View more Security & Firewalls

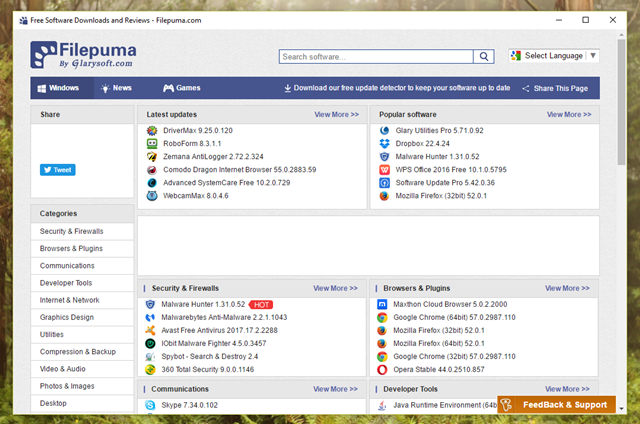click(335, 289)
